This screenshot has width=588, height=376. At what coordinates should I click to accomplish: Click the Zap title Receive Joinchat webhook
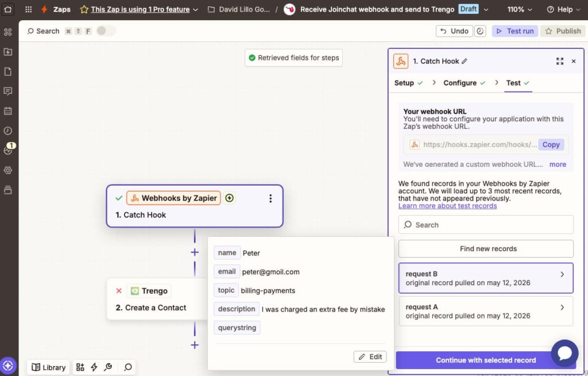377,9
